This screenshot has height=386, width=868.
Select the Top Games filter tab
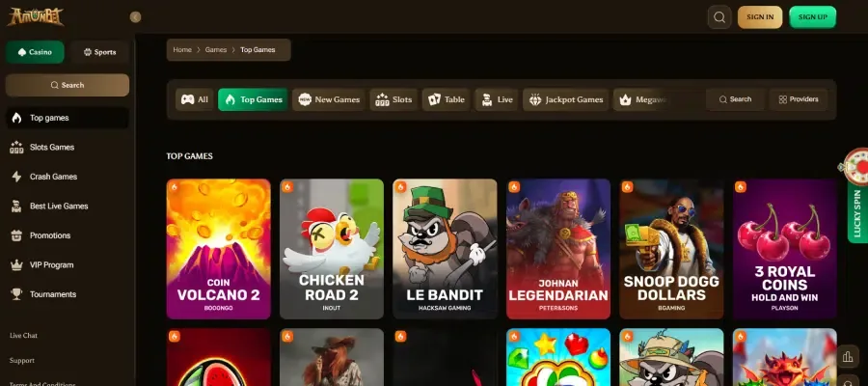click(253, 99)
